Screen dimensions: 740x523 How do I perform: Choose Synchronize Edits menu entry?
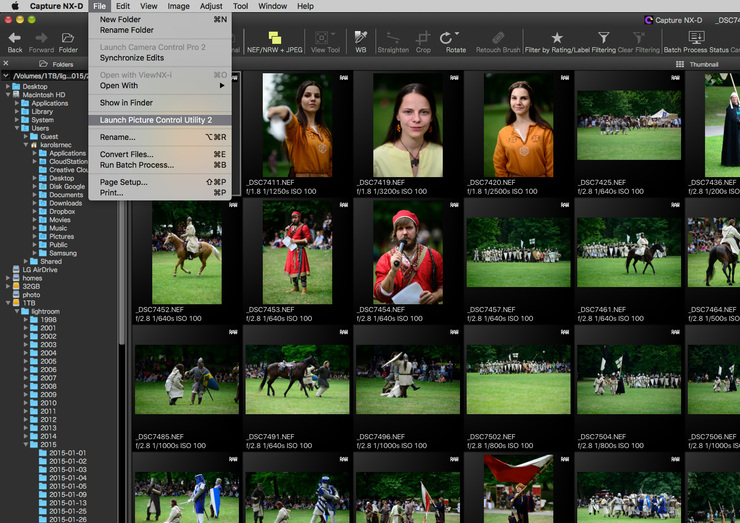[160, 58]
